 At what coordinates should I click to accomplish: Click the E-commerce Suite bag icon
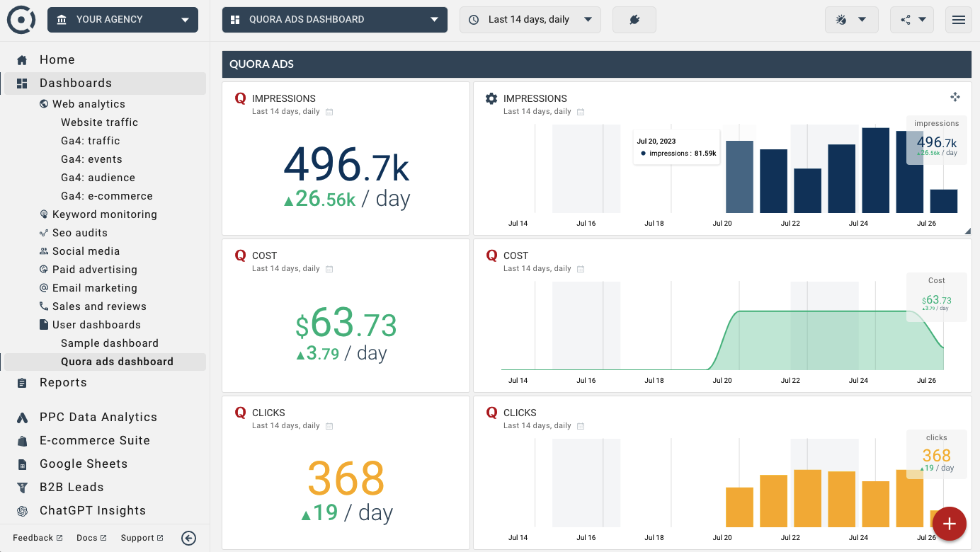[22, 441]
